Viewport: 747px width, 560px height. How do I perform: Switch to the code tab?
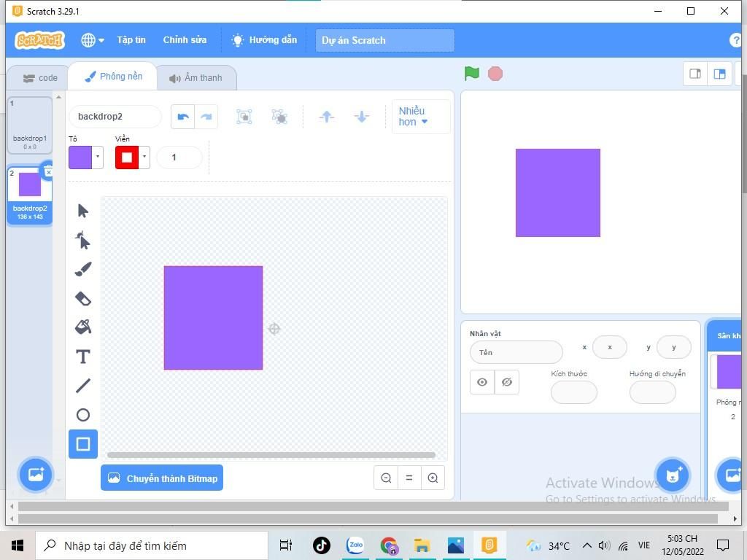point(41,77)
